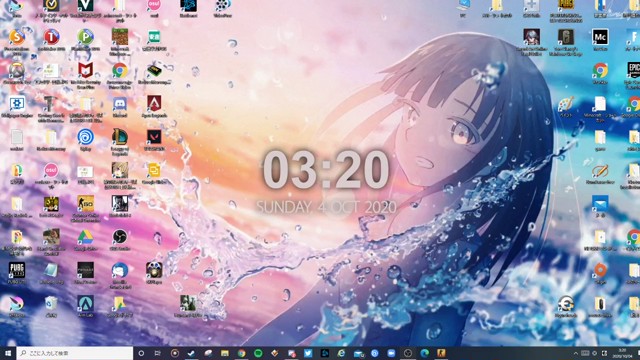The width and height of the screenshot is (640, 360).
Task: Open the taskbar clock and date
Action: (x=622, y=353)
